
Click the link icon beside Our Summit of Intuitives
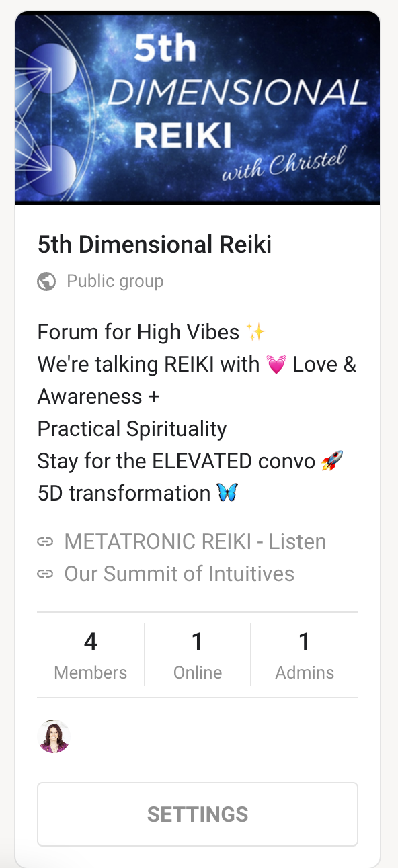click(46, 574)
